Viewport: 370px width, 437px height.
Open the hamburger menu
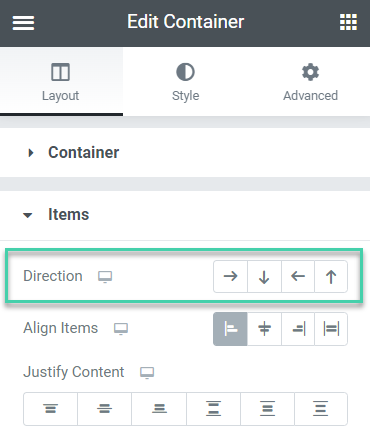[23, 23]
